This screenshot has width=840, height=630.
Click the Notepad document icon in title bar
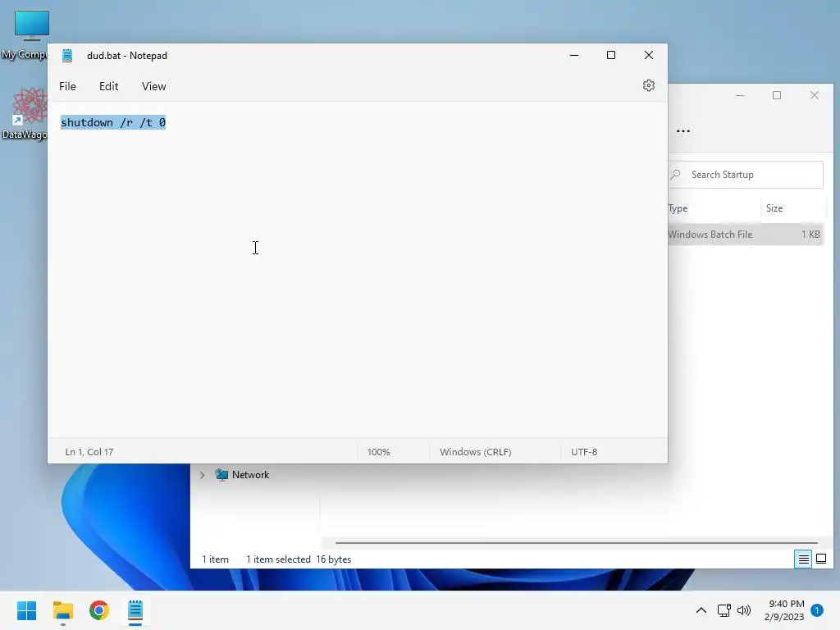(67, 56)
